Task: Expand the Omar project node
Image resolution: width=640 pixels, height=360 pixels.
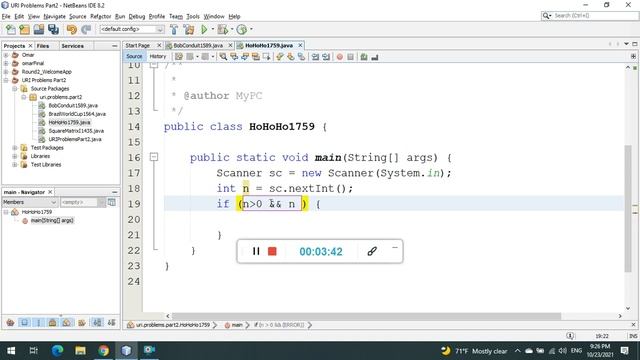Action: pos(6,55)
